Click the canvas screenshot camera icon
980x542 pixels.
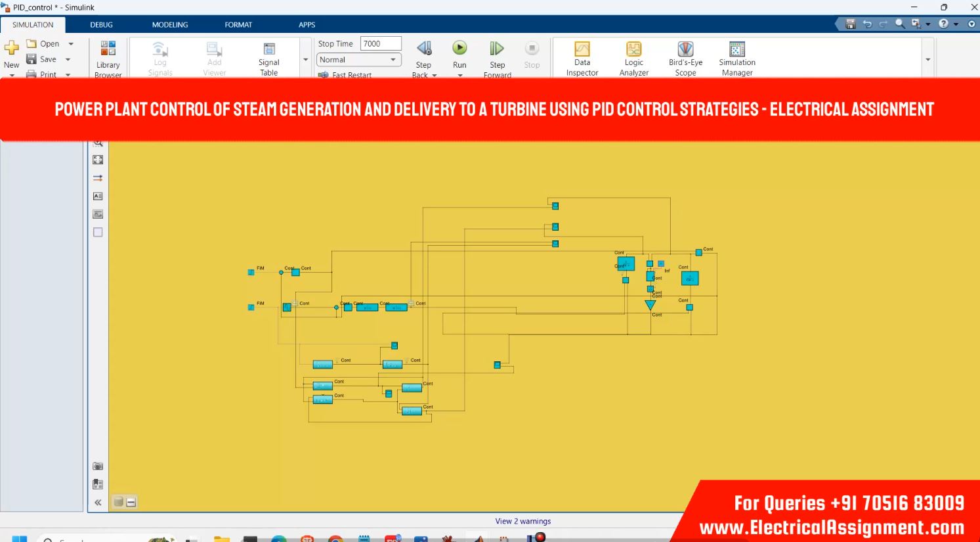pyautogui.click(x=98, y=466)
